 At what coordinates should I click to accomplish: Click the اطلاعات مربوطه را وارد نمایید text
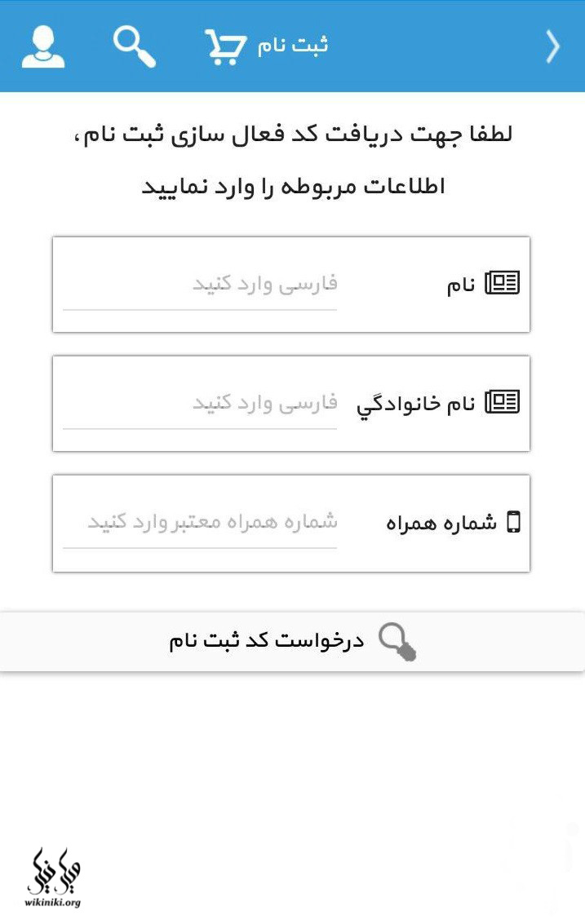(293, 187)
